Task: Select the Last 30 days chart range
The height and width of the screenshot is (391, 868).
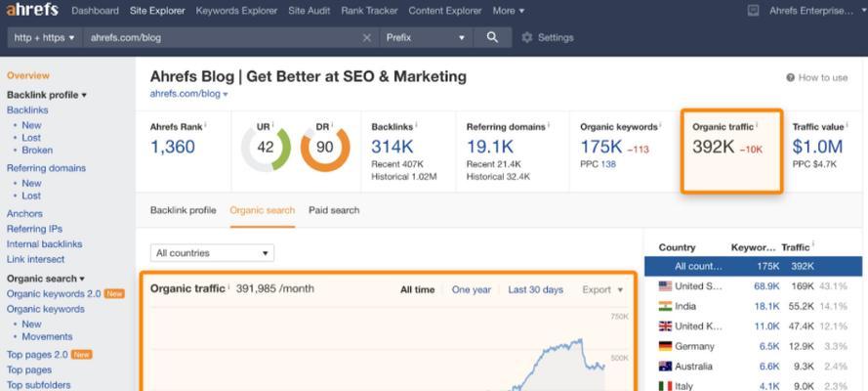Action: (535, 289)
